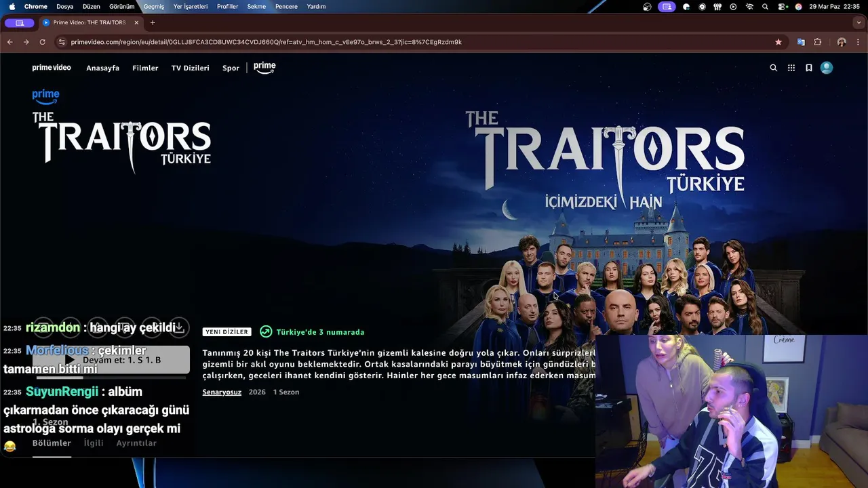This screenshot has width=868, height=488.
Task: Open the Prime Video watchlist bookmark icon
Action: pos(809,68)
